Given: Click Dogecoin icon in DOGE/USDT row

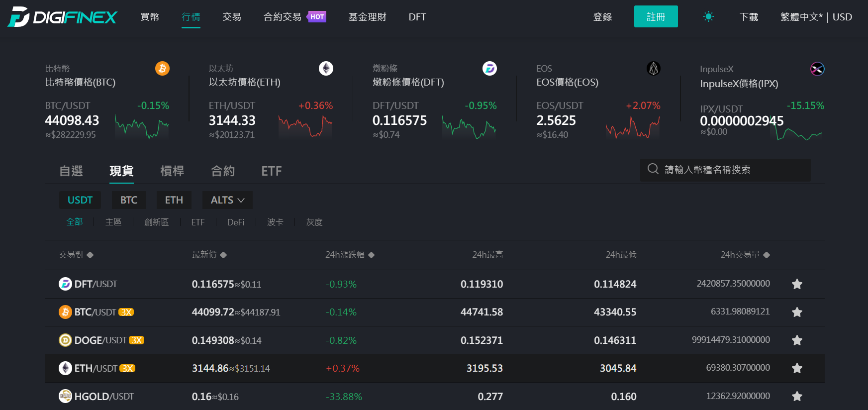Looking at the screenshot, I should click(65, 340).
